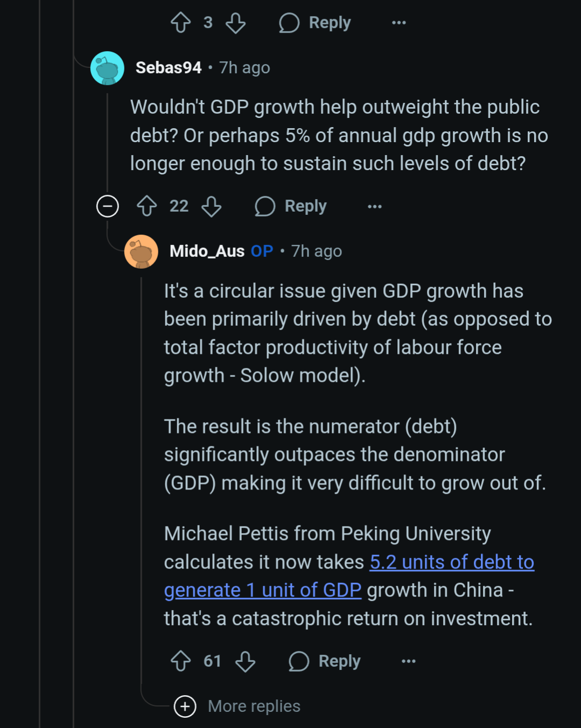Downvote Sebas94's comment with 22 points
The width and height of the screenshot is (581, 728).
(211, 206)
